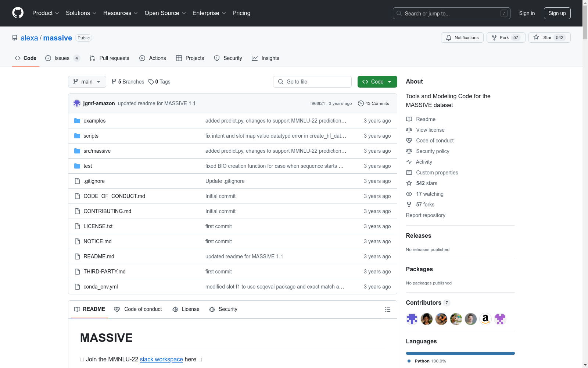588x368 pixels.
Task: Click the Search or jump to field
Action: coord(452,13)
